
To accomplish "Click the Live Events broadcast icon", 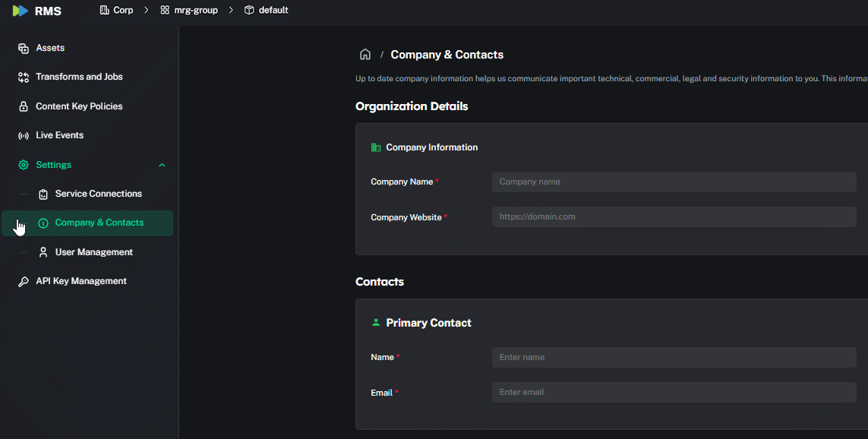I will (24, 136).
